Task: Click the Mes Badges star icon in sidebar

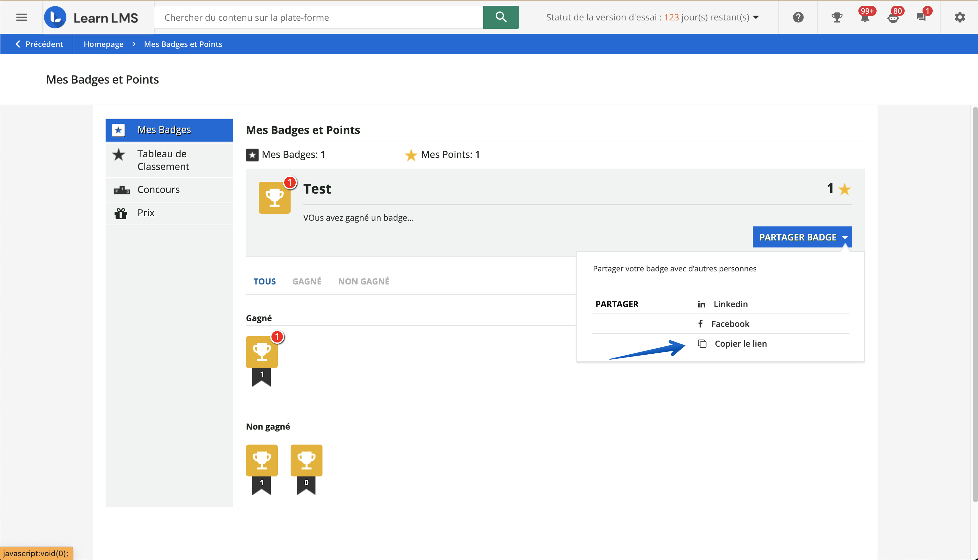Action: tap(118, 130)
